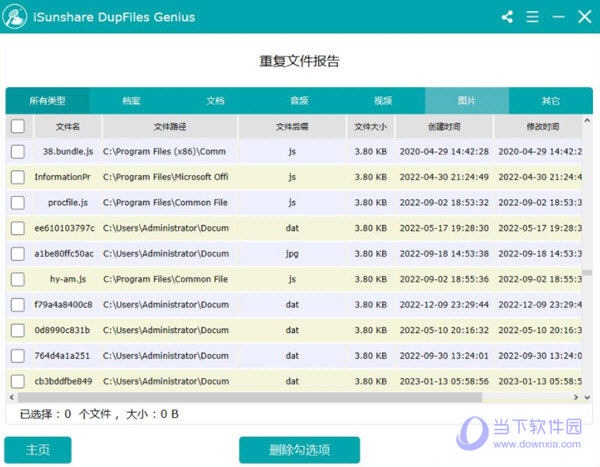Sort by the 文件路径 column header

point(170,126)
